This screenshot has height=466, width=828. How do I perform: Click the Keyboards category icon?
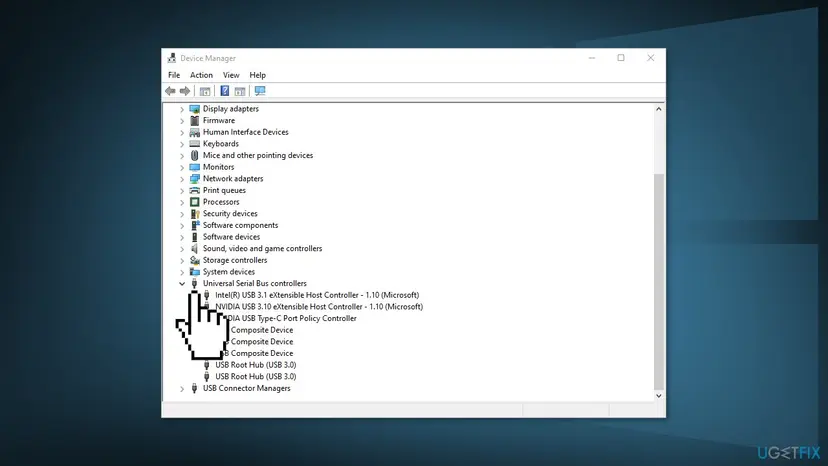[x=194, y=144]
